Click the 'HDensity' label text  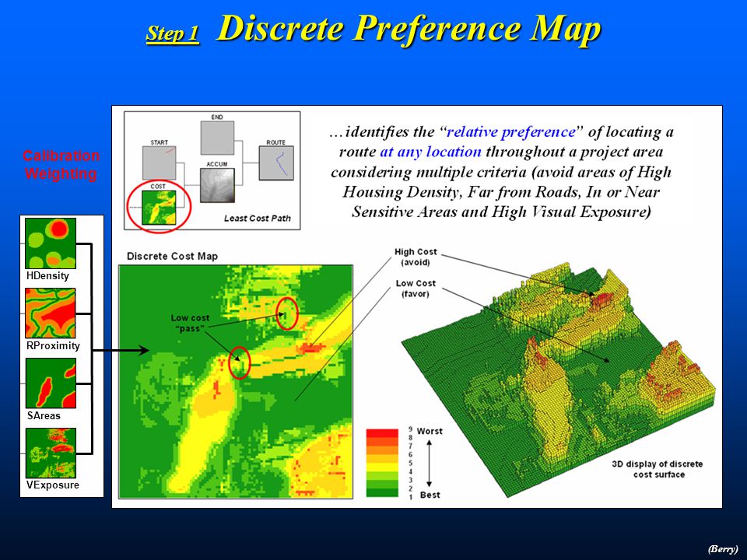pyautogui.click(x=47, y=275)
